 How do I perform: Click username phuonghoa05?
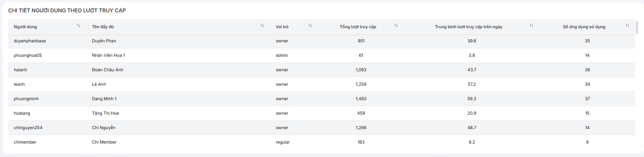[x=28, y=55]
